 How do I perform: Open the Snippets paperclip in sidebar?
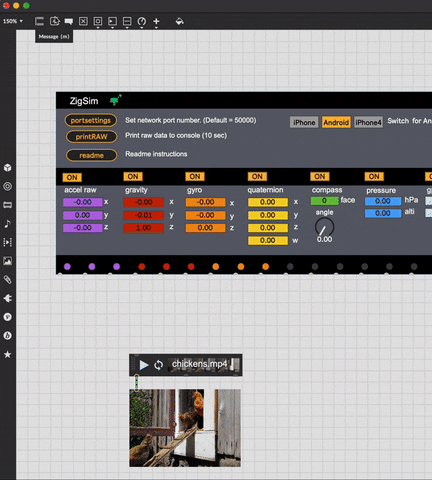(7, 280)
